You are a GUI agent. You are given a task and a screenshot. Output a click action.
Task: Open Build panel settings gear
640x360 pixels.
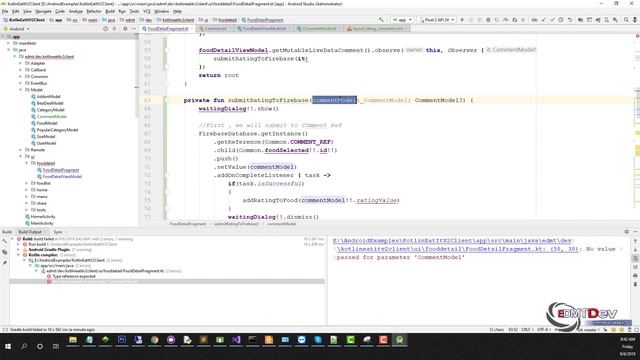(627, 232)
